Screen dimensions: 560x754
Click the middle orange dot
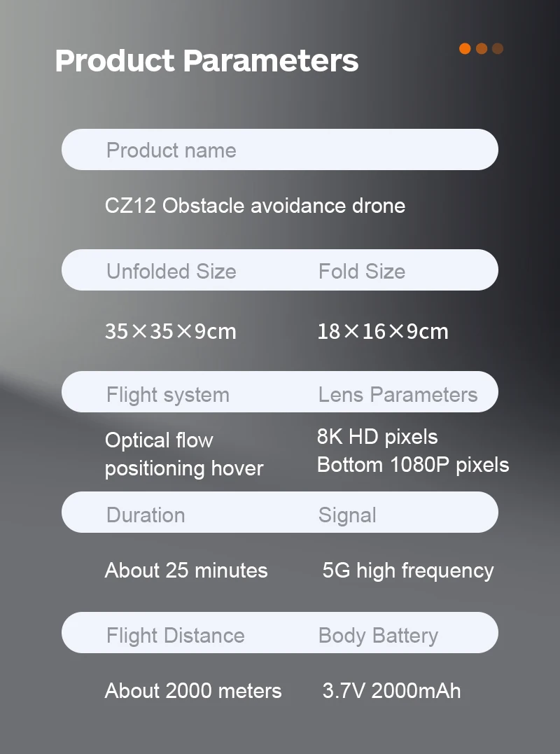[482, 48]
